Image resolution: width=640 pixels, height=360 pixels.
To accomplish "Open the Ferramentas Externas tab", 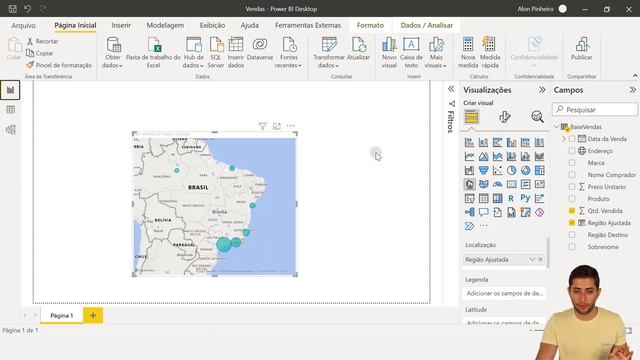I will click(x=308, y=25).
